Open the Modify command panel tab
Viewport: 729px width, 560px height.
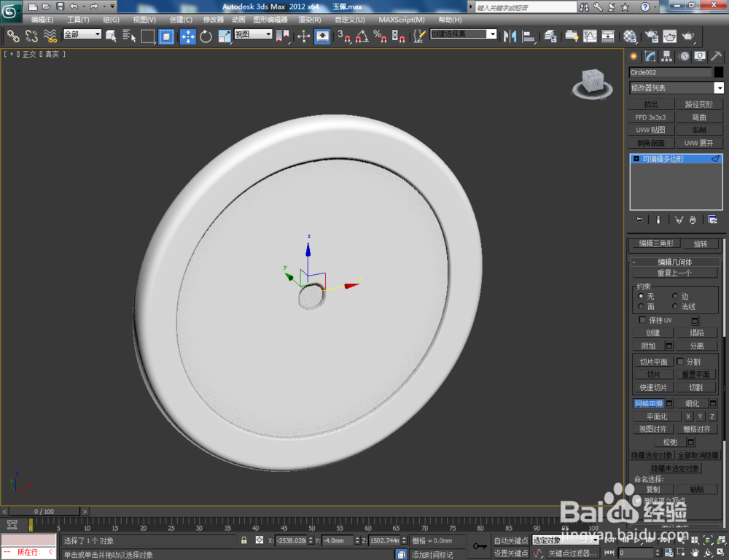[650, 56]
